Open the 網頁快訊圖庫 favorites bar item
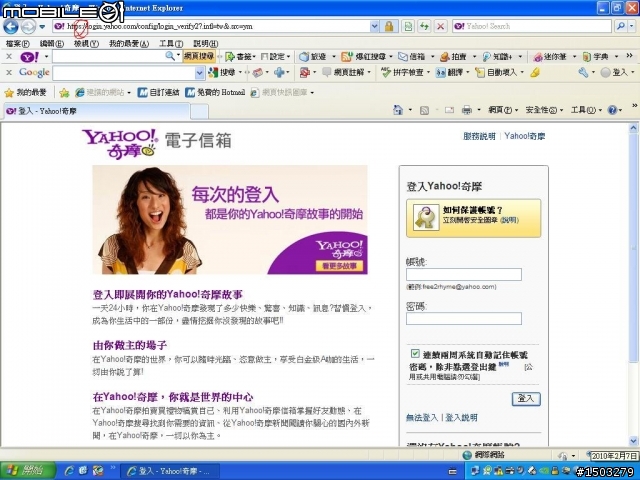 (282, 93)
